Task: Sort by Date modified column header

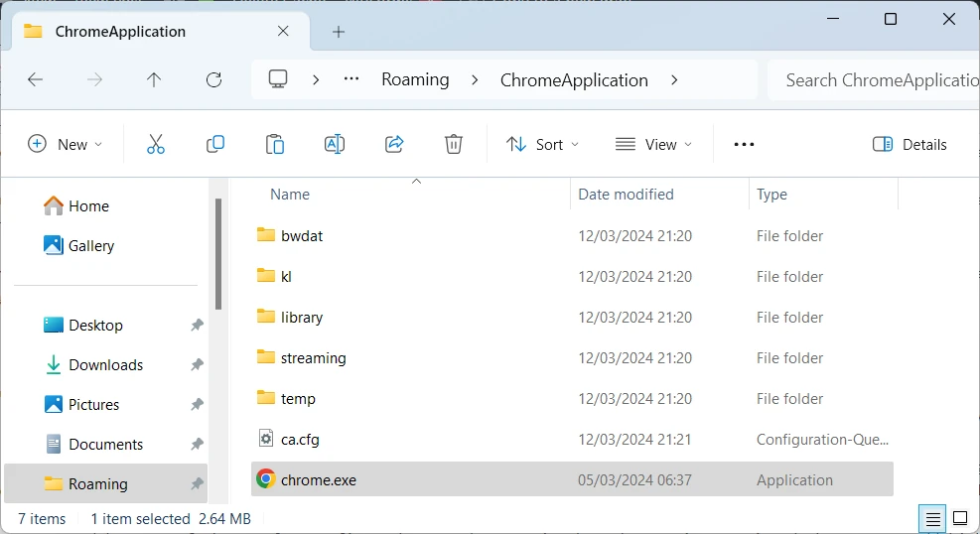Action: pyautogui.click(x=626, y=195)
